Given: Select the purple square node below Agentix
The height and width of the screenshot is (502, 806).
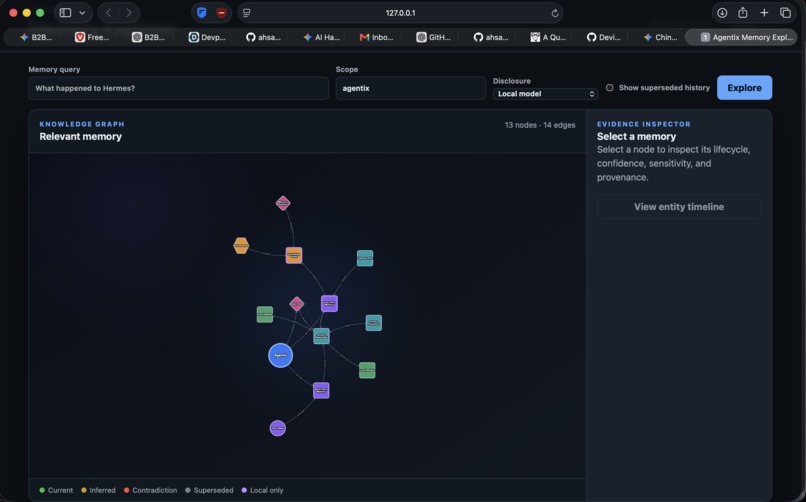Looking at the screenshot, I should (321, 391).
